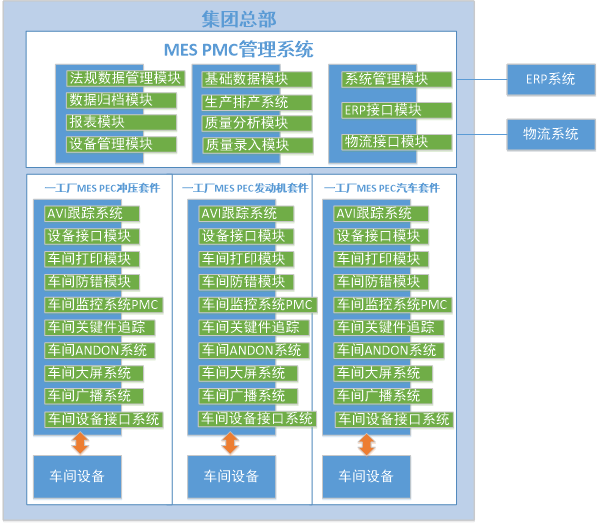Select the 设备管理模块 block
Viewport: 601px width, 528px height.
110,144
